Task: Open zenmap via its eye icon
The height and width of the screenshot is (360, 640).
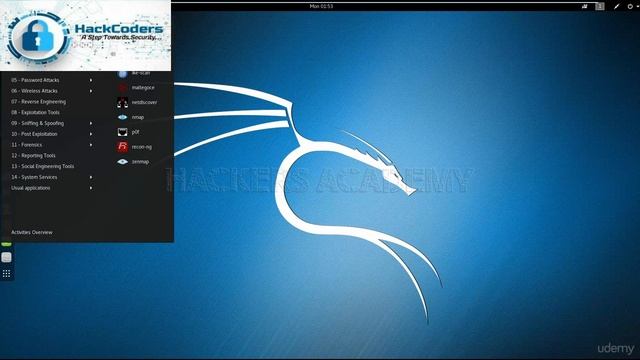Action: (122, 162)
